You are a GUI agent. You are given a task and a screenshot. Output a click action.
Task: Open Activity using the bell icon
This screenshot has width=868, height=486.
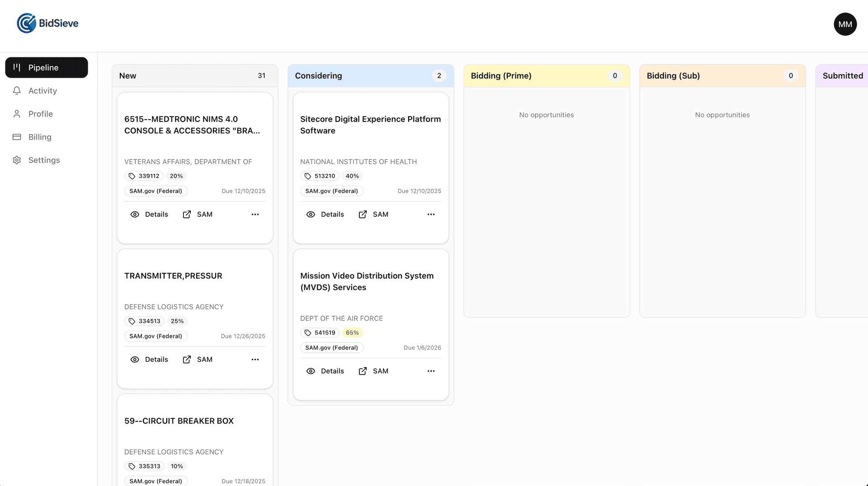[17, 91]
